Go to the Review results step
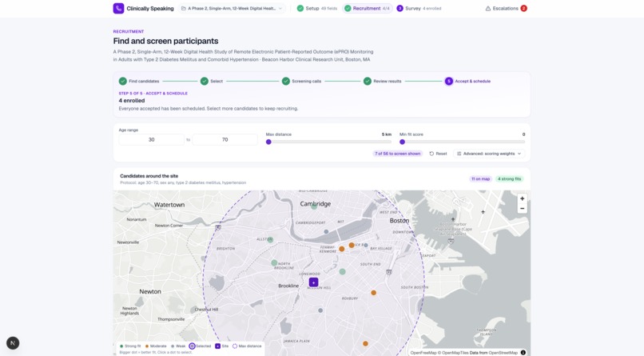The image size is (644, 356). [383, 81]
